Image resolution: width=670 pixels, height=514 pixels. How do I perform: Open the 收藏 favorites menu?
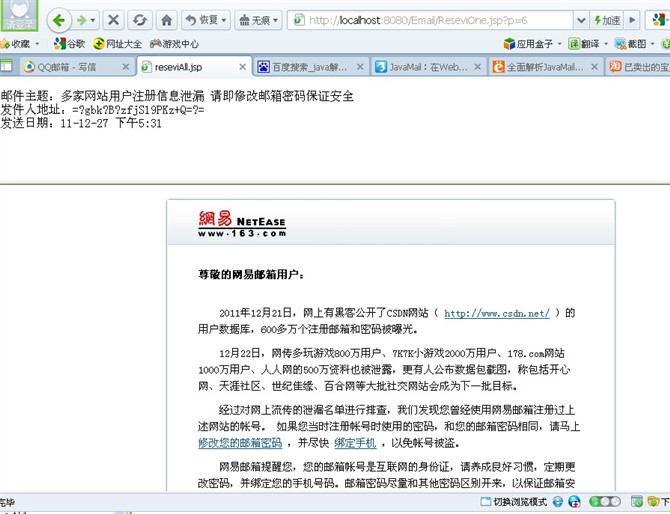20,44
